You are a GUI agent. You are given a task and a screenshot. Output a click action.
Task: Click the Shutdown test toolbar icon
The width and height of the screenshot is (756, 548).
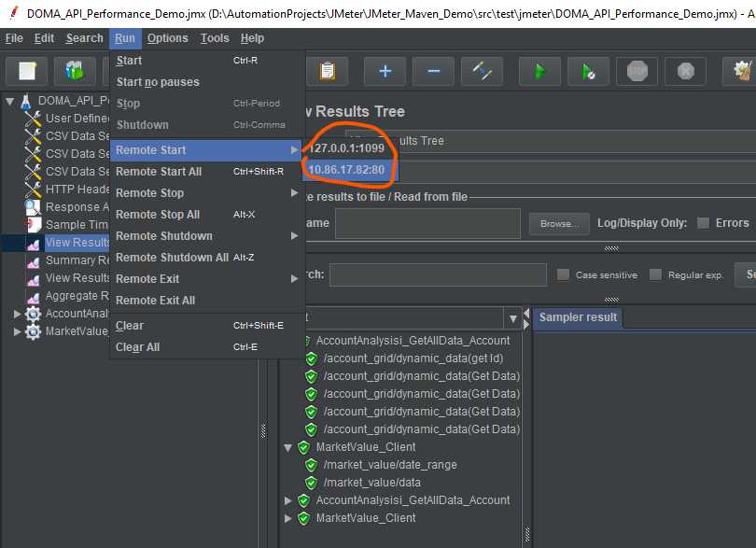[x=686, y=71]
